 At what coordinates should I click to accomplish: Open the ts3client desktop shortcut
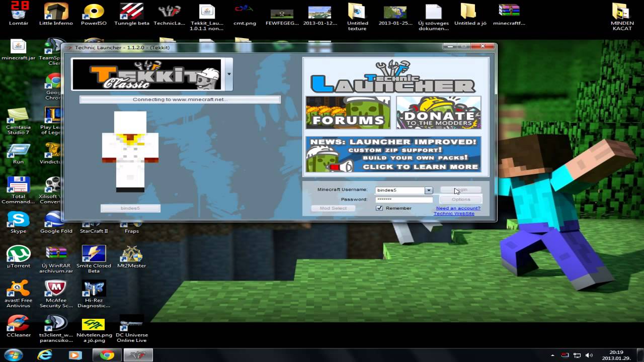56,329
